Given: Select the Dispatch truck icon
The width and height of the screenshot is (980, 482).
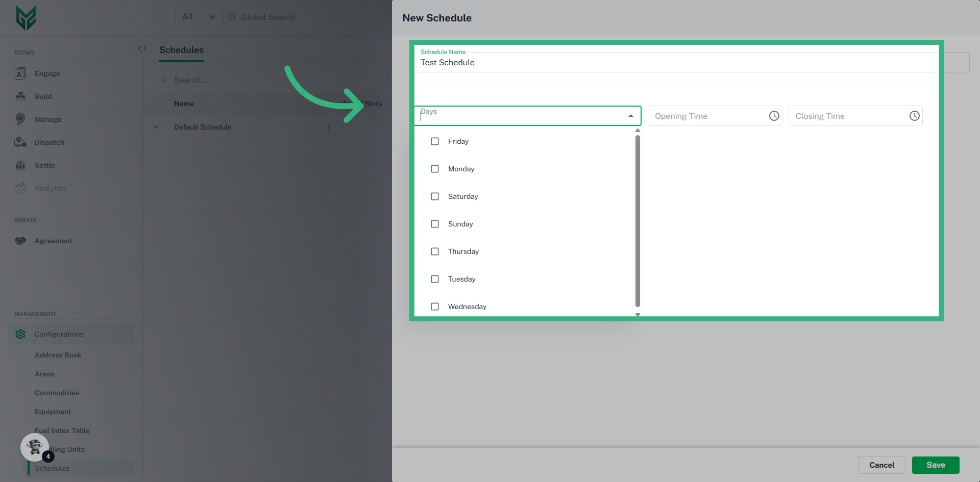Looking at the screenshot, I should pos(20,142).
